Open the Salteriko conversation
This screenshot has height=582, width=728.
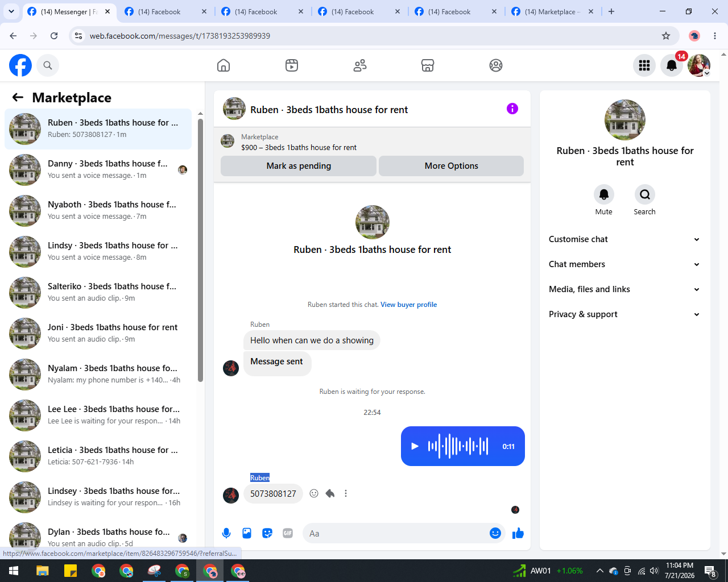pos(98,293)
